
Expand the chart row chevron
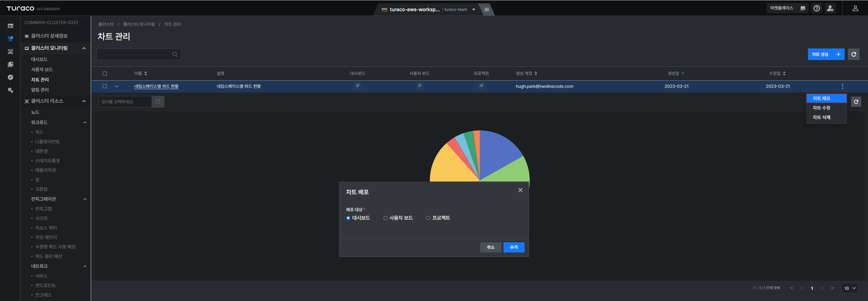(x=117, y=86)
